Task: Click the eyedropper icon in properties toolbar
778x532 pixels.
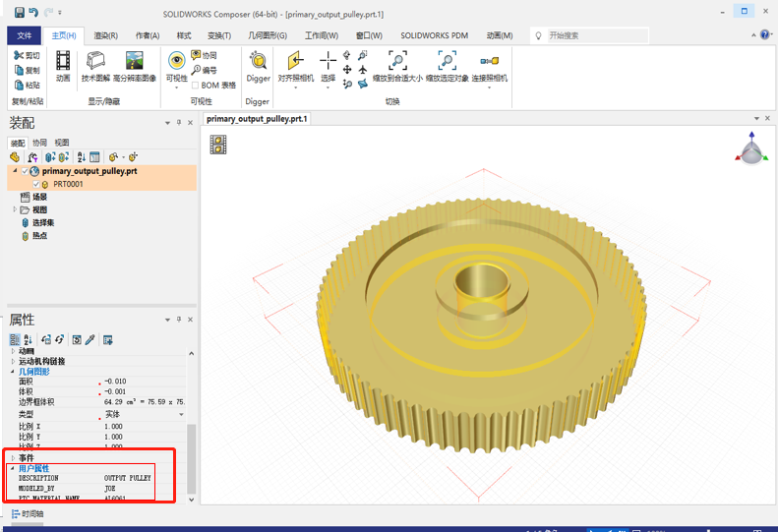Action: click(x=90, y=340)
